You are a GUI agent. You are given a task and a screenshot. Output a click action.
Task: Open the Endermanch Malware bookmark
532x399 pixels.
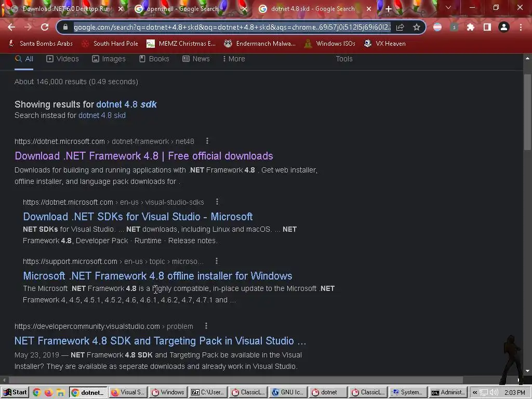(x=260, y=44)
